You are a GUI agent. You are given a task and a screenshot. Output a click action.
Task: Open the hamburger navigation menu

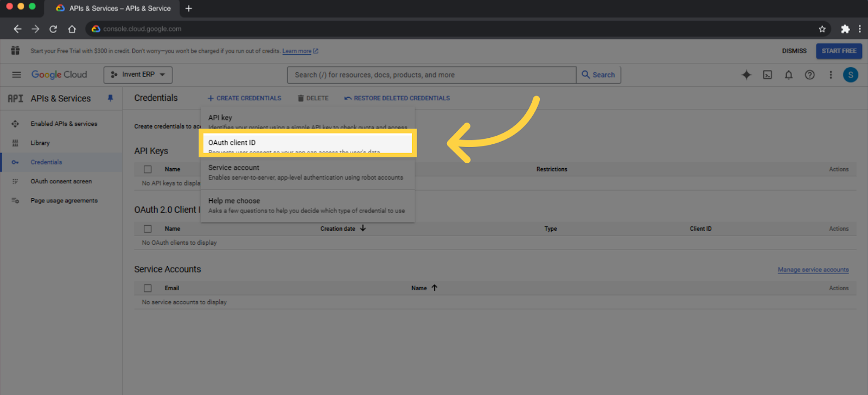(16, 75)
